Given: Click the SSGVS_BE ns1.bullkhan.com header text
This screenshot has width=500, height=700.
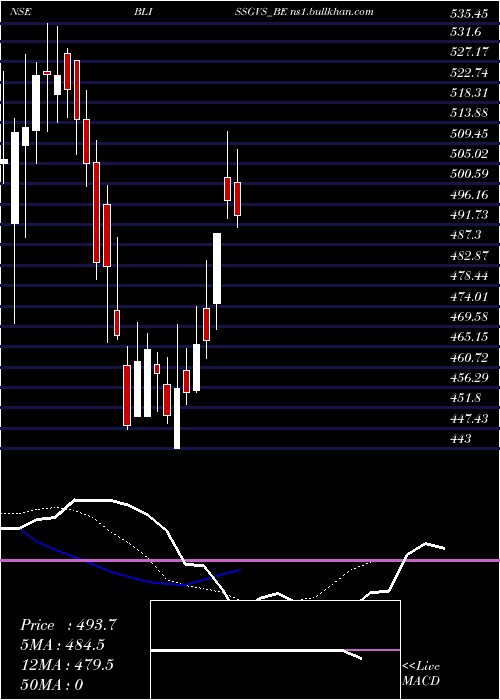Looking at the screenshot, I should point(304,12).
